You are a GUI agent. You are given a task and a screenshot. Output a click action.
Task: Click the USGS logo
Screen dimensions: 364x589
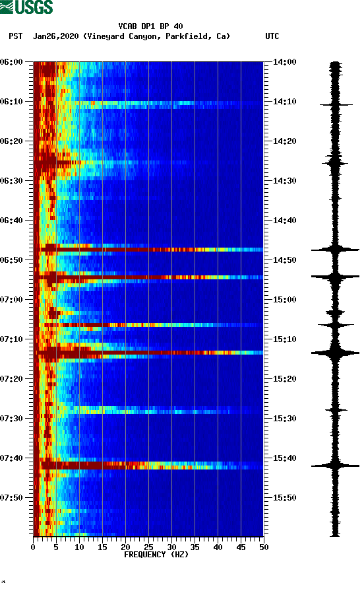(x=26, y=7)
